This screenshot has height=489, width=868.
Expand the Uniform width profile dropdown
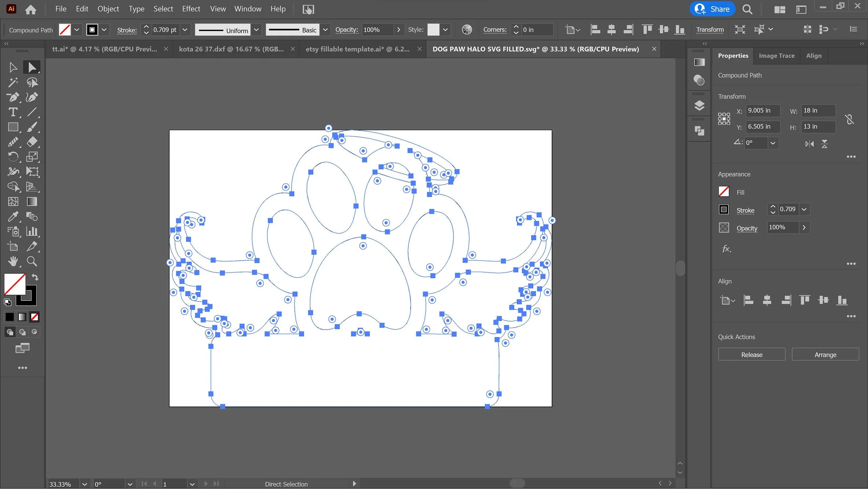click(x=256, y=30)
